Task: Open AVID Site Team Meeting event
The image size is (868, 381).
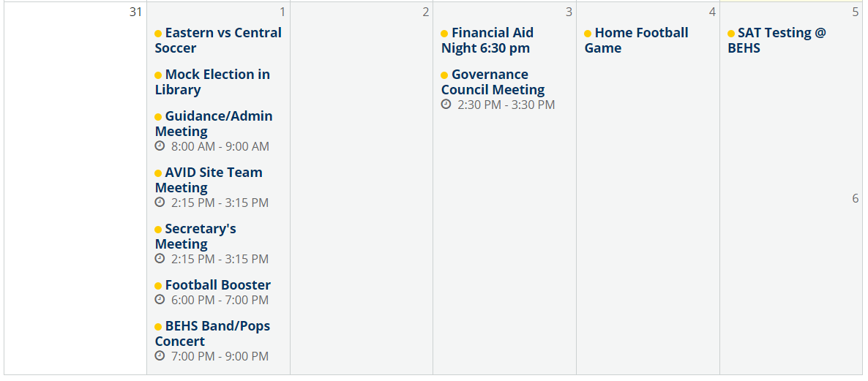Action: click(x=209, y=181)
